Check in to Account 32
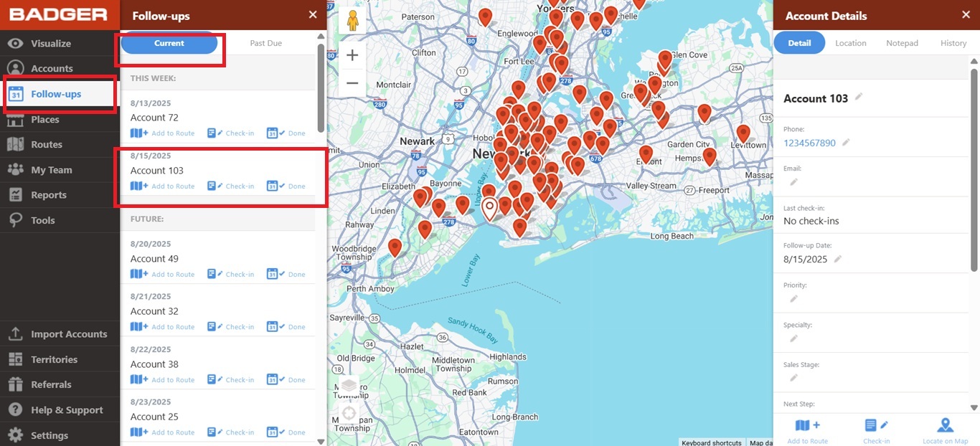Screen dimensions: 980x446 coord(231,327)
